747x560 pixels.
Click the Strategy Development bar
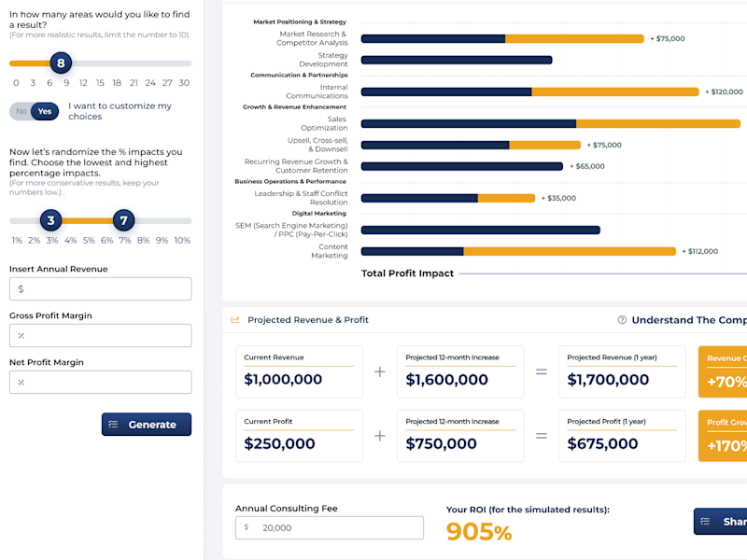click(457, 60)
